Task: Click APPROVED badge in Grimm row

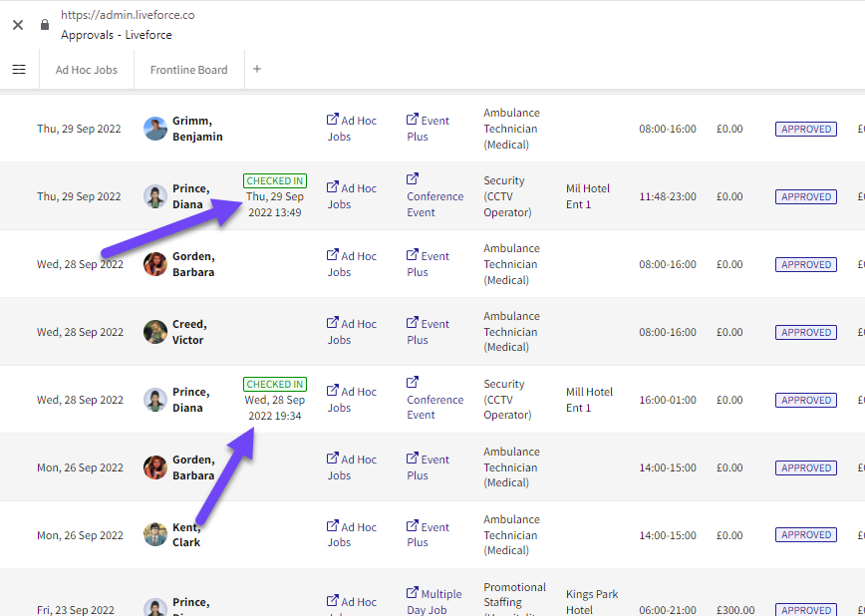Action: coord(806,130)
